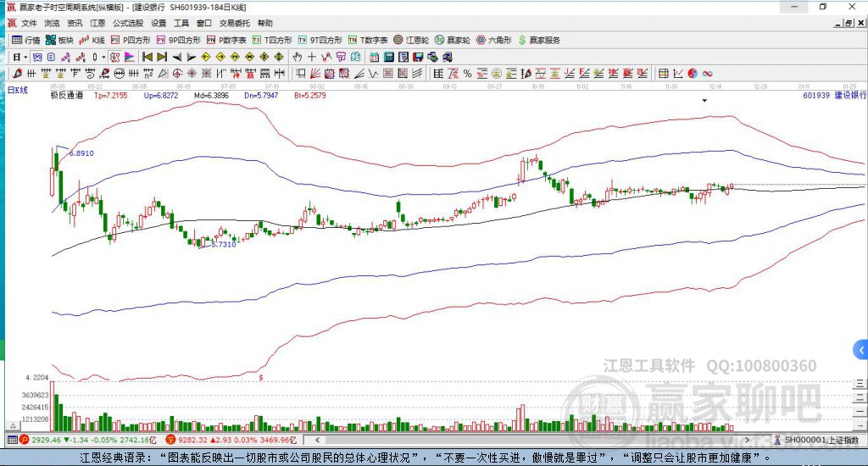868x466 pixels.
Task: Open the K线 chart view
Action: pos(92,40)
